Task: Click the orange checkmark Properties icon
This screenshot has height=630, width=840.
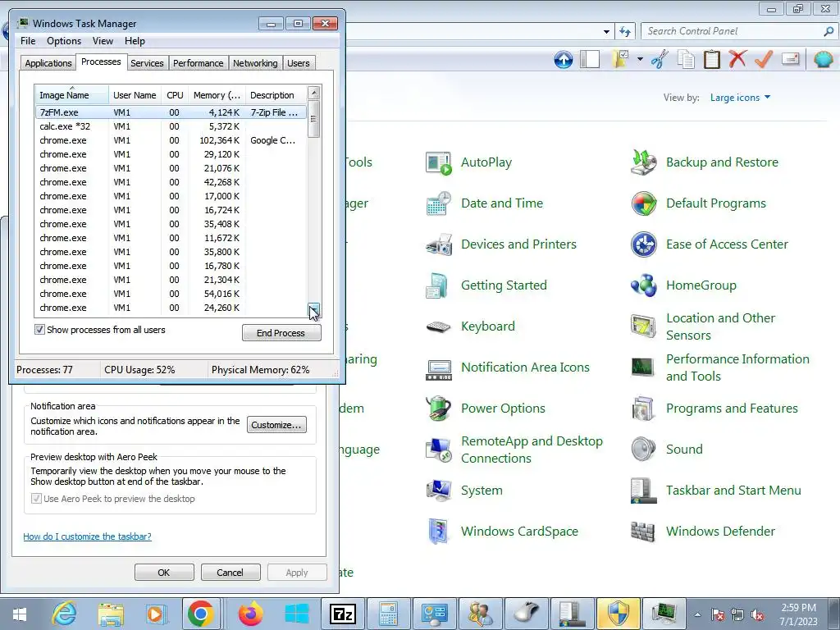Action: 764,59
